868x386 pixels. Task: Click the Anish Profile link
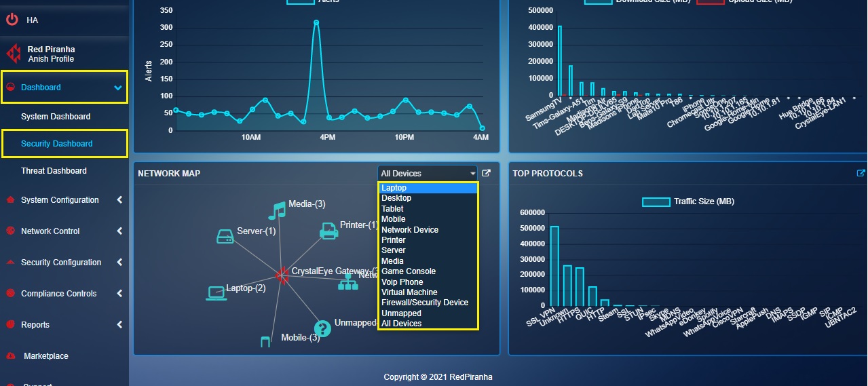51,59
